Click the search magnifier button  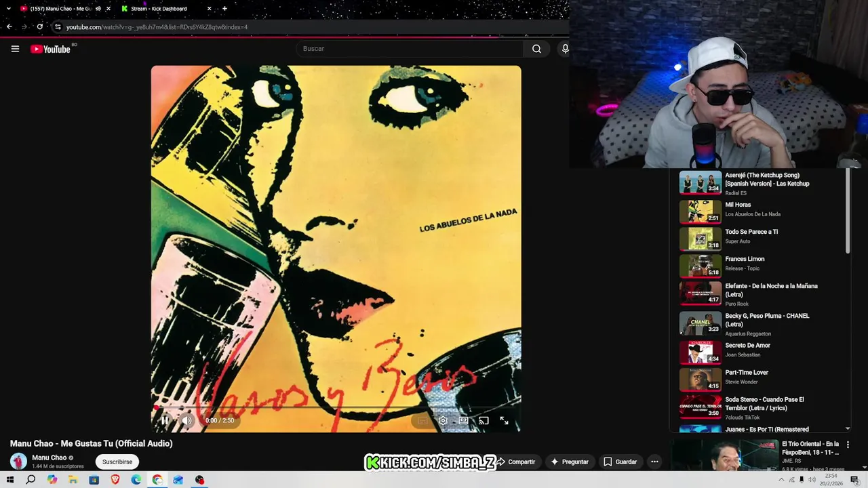point(536,49)
